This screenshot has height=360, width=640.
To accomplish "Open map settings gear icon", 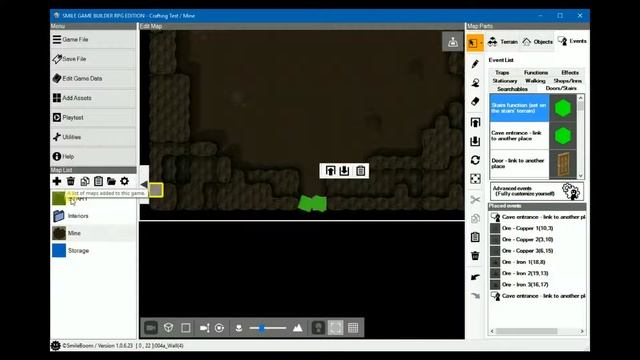I will point(124,181).
